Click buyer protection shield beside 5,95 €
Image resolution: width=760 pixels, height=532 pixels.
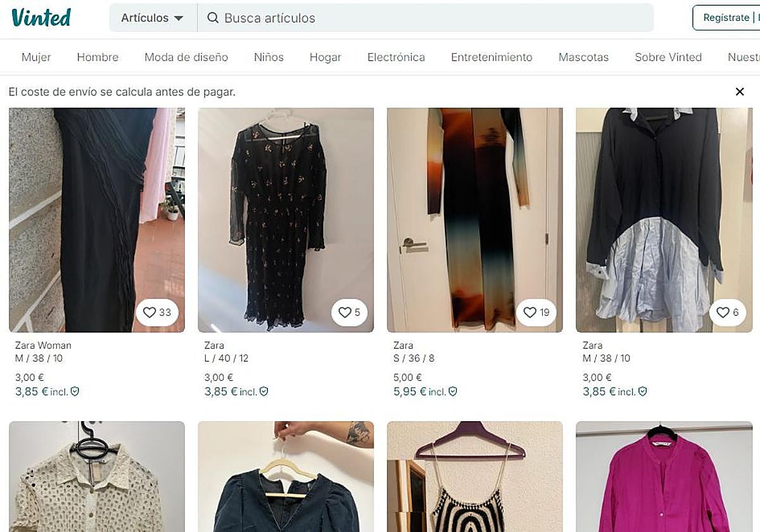453,391
